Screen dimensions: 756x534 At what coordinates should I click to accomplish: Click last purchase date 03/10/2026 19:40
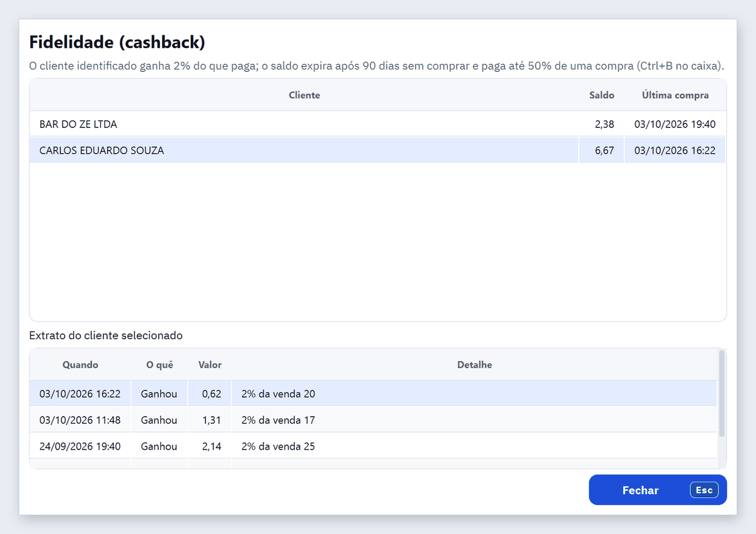675,124
